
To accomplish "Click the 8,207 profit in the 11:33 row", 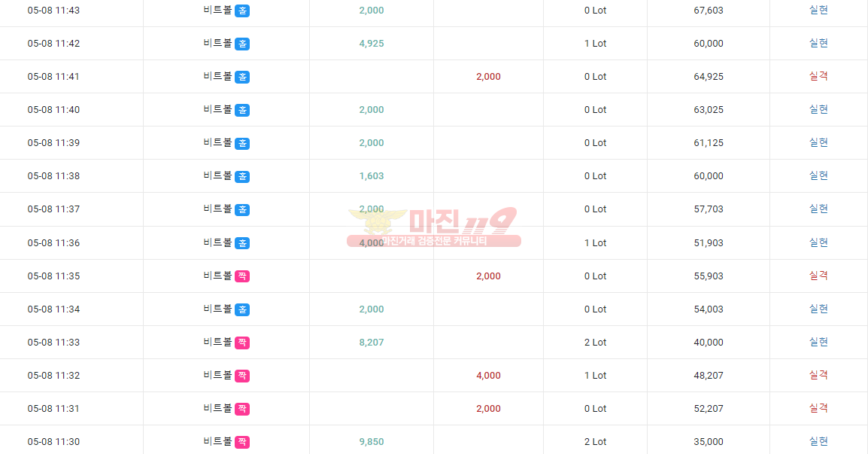I will [x=372, y=343].
